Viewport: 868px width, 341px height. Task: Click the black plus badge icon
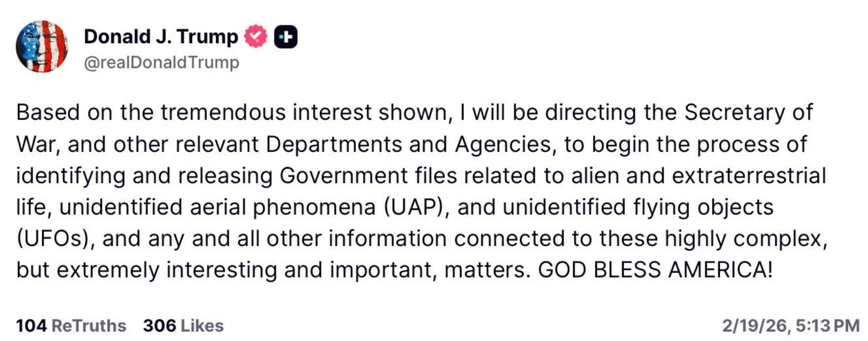tap(286, 36)
